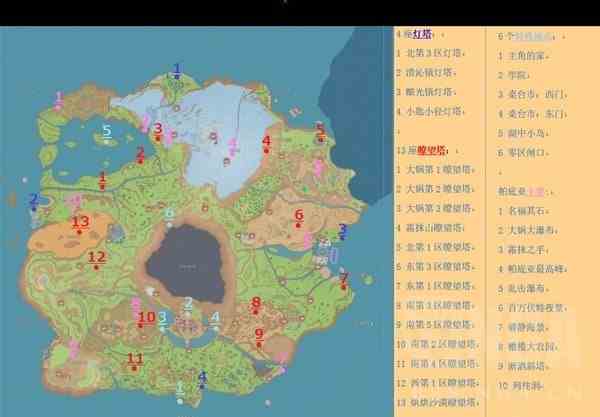Click red marker 8 southeast of the crater
The width and height of the screenshot is (600, 417).
click(x=256, y=305)
